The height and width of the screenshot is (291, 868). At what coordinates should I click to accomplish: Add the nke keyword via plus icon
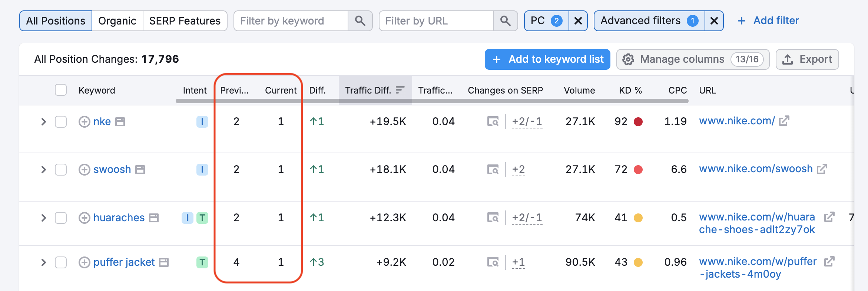(x=85, y=122)
